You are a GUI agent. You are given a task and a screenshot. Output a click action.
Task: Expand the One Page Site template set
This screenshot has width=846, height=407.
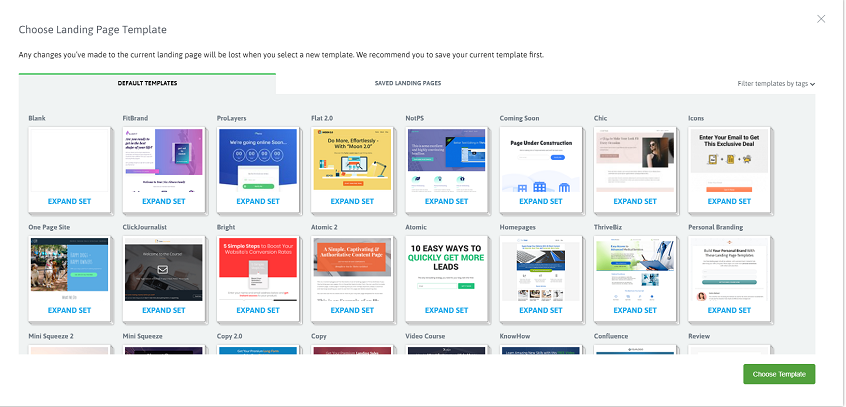click(69, 310)
